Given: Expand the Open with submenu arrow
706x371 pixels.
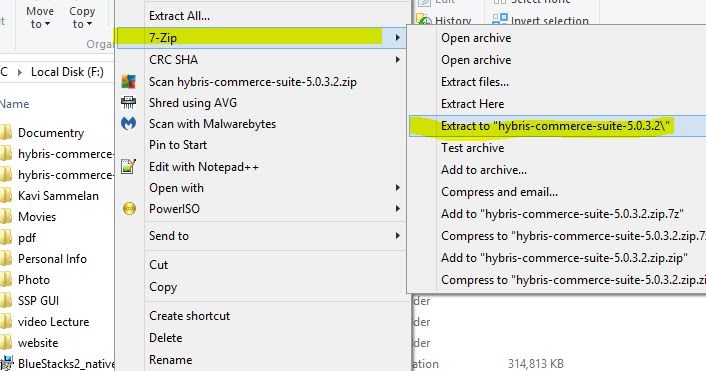Looking at the screenshot, I should click(x=397, y=188).
